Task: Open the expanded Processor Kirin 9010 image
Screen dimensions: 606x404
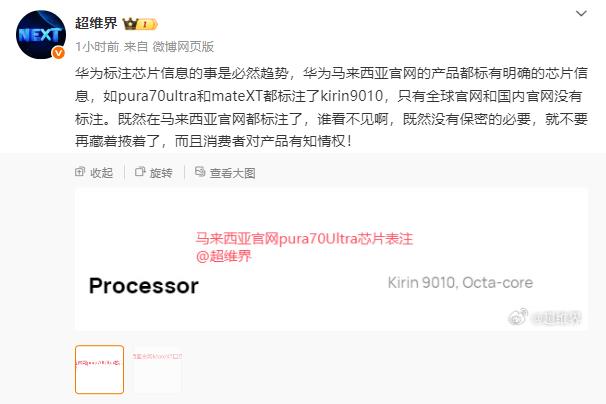Action: coord(331,259)
